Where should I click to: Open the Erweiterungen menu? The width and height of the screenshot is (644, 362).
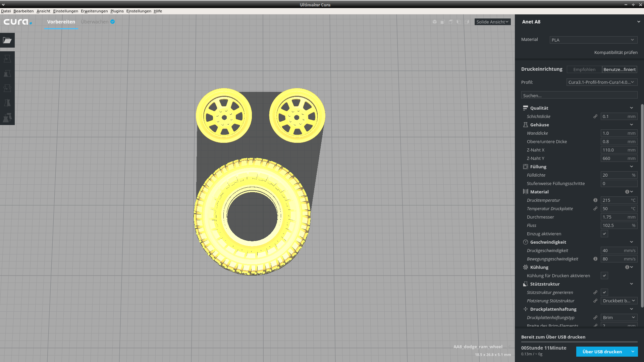94,11
